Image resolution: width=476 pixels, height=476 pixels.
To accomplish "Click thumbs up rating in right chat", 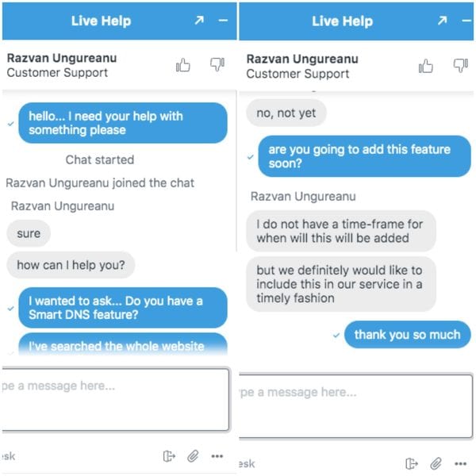I will click(425, 66).
